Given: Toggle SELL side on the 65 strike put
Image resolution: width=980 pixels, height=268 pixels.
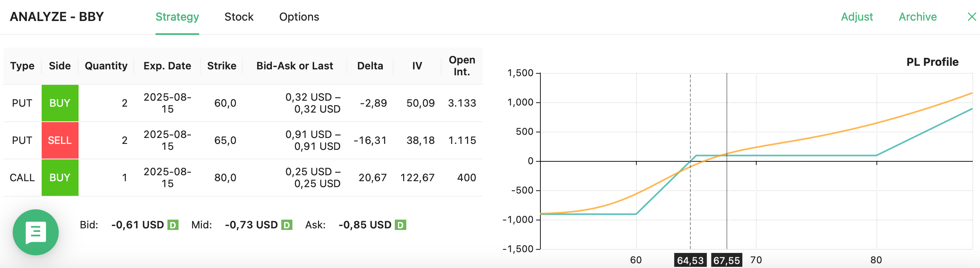Looking at the screenshot, I should click(x=60, y=140).
